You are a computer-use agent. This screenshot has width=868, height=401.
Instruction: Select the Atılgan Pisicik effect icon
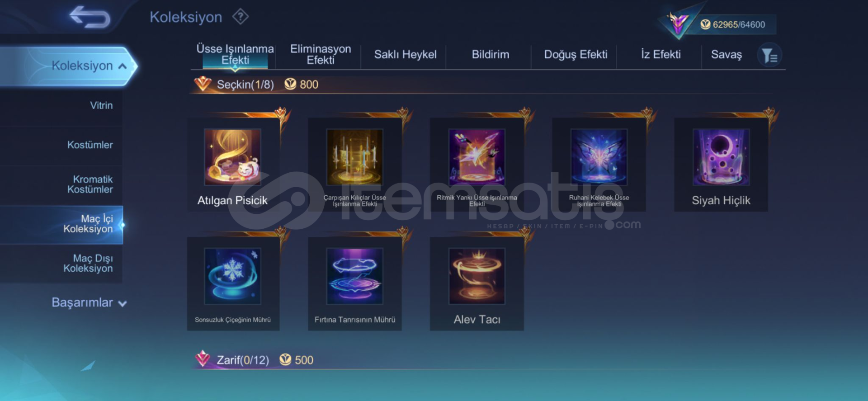[232, 157]
